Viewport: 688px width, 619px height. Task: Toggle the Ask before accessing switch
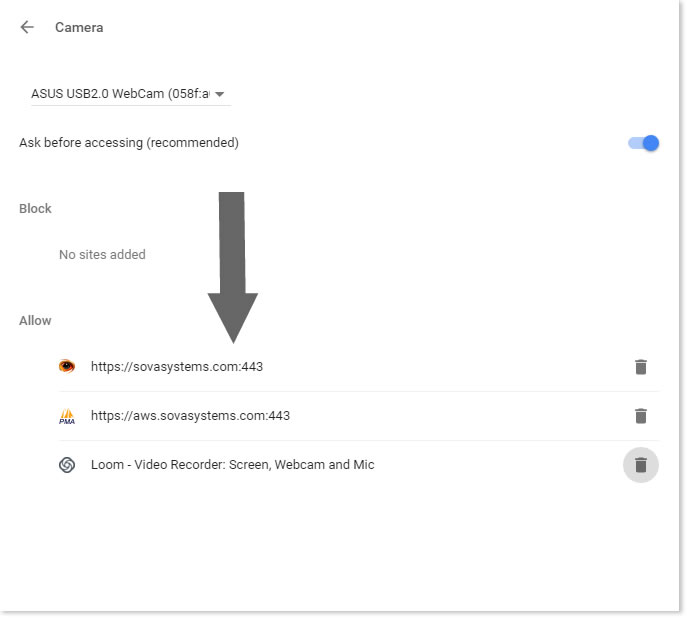(x=643, y=143)
